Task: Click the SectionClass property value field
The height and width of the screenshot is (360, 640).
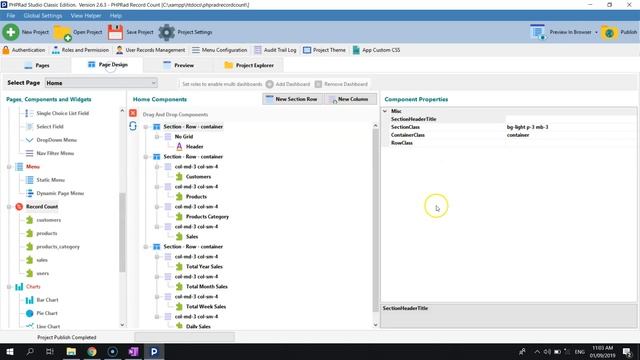Action: [x=570, y=127]
